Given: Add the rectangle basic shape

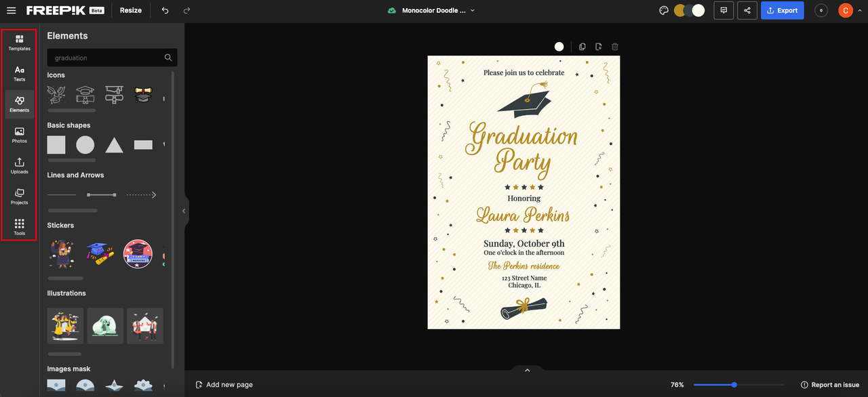Looking at the screenshot, I should pos(143,144).
